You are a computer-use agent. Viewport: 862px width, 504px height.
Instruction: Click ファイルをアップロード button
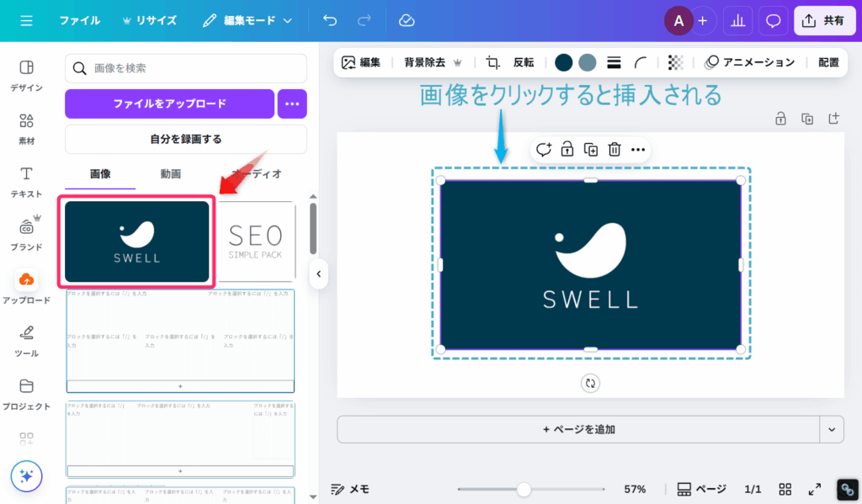click(x=169, y=103)
